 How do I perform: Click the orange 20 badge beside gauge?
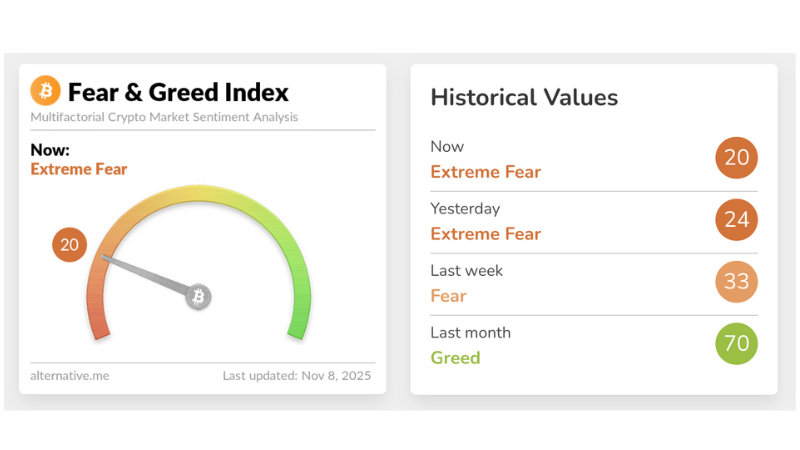[x=70, y=244]
